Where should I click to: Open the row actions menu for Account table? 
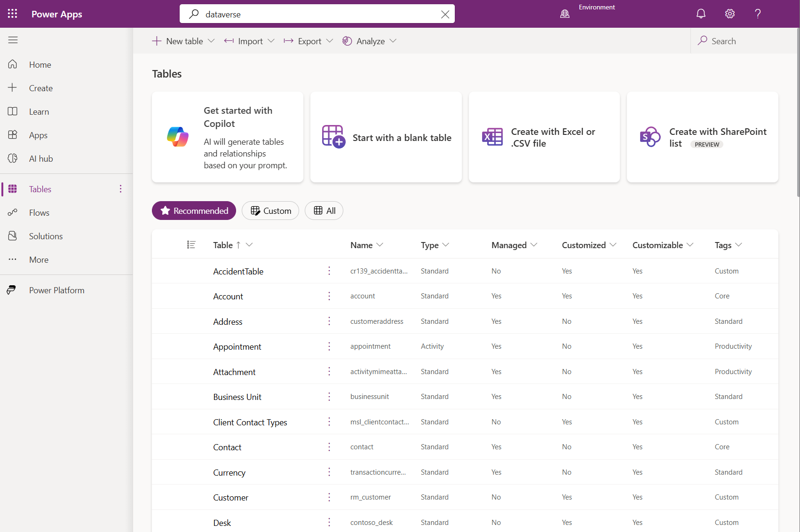click(329, 296)
